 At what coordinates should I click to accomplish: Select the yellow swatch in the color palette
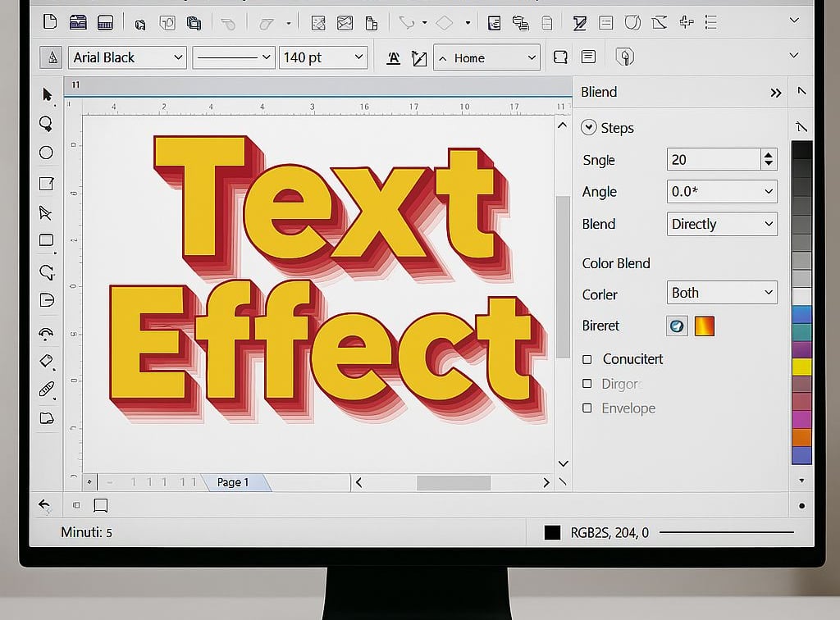click(802, 365)
